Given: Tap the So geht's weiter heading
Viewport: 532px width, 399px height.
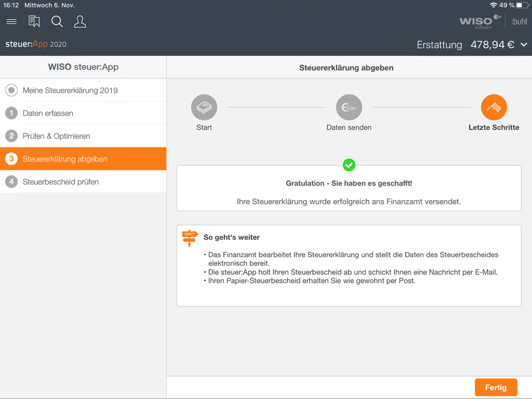Looking at the screenshot, I should [232, 237].
